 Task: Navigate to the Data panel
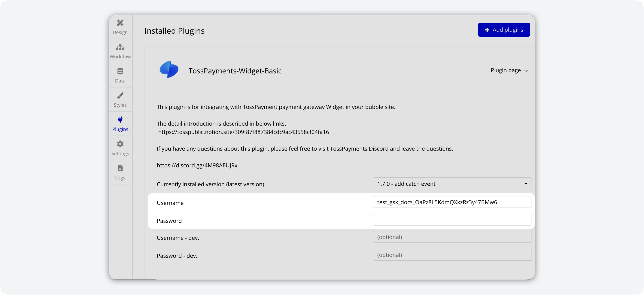(x=119, y=75)
